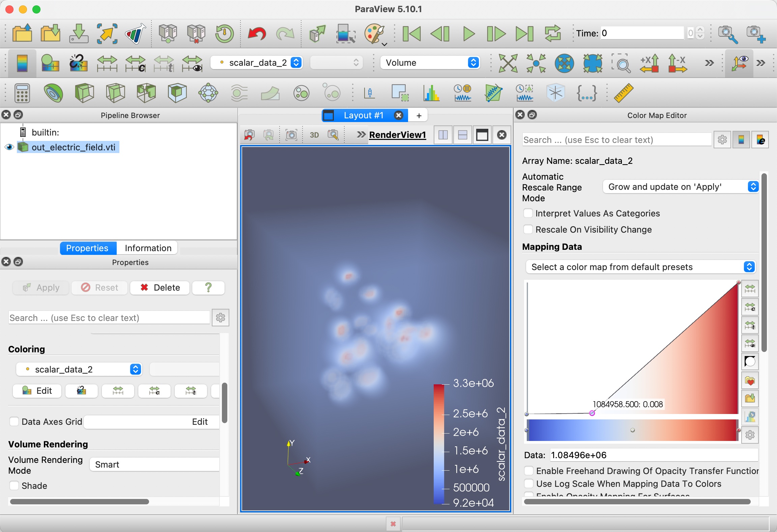The height and width of the screenshot is (532, 777).
Task: Open the color palette loader icon
Action: (x=374, y=33)
